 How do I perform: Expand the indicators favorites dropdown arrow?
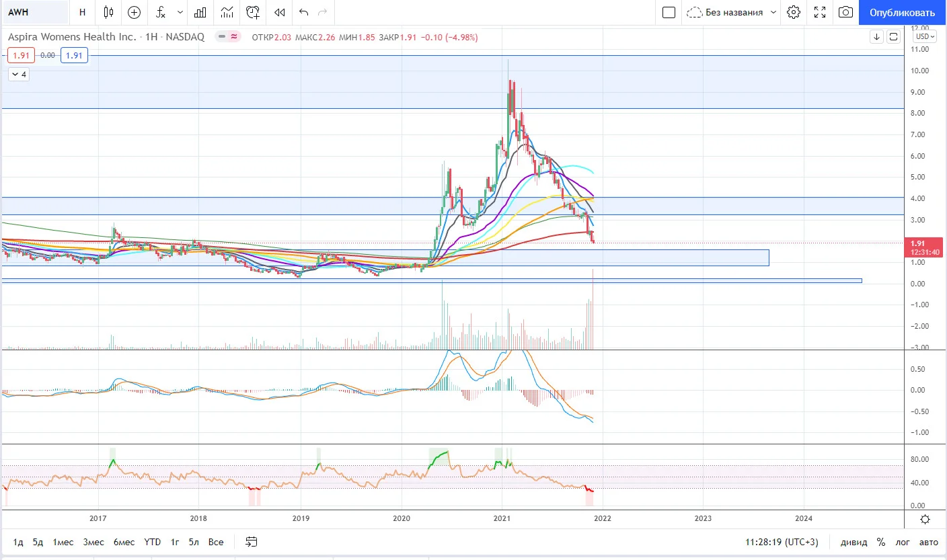pyautogui.click(x=180, y=12)
